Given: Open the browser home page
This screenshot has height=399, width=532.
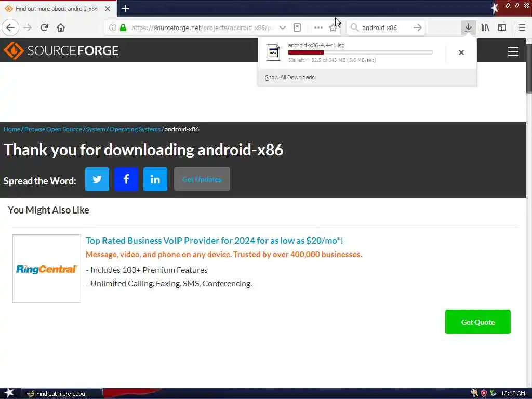Looking at the screenshot, I should pyautogui.click(x=61, y=28).
